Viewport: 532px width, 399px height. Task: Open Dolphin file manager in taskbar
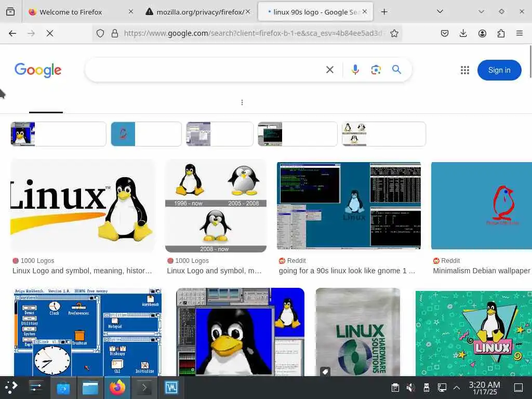90,388
